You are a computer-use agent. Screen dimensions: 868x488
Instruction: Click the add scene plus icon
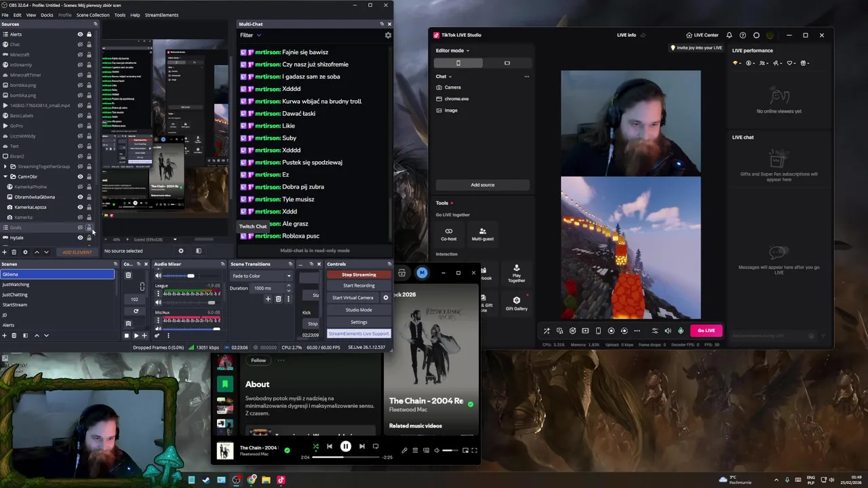[4, 335]
